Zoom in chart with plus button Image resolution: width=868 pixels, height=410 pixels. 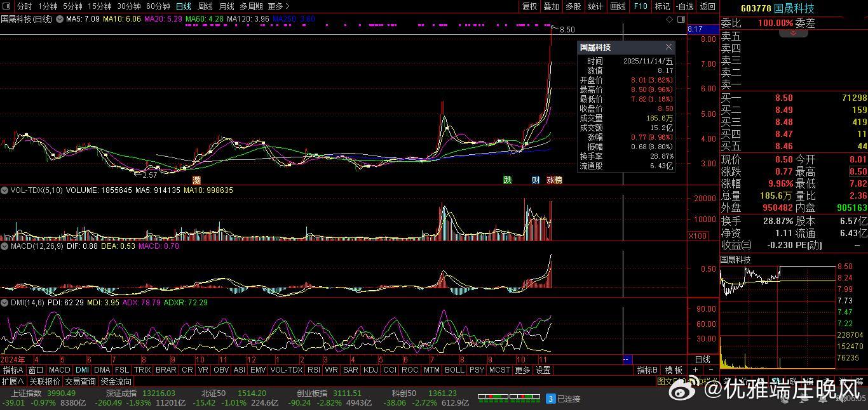click(x=696, y=370)
